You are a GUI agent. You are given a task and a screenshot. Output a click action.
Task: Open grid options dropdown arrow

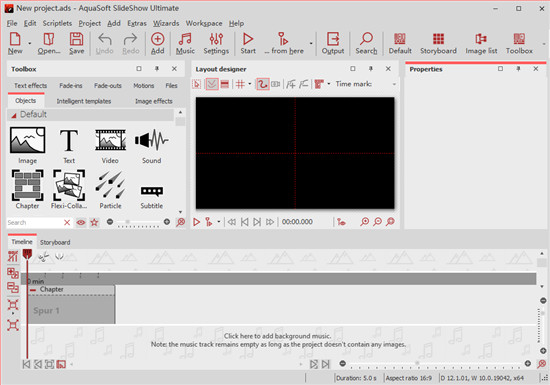click(x=250, y=84)
